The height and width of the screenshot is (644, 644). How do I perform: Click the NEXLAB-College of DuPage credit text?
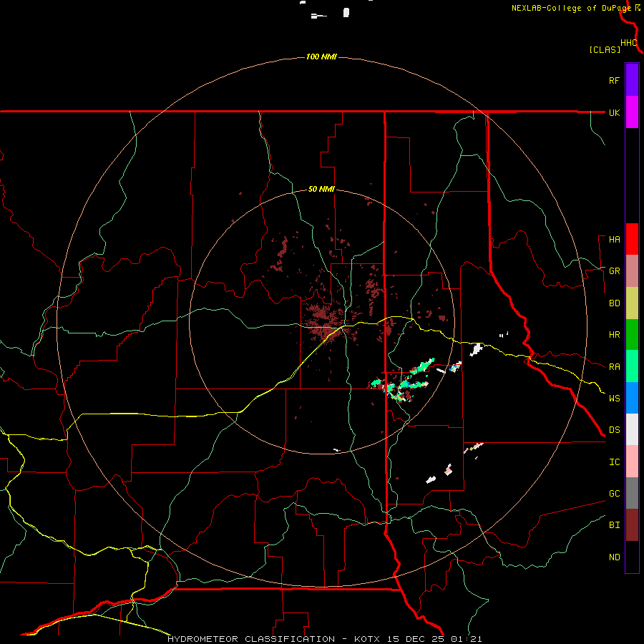coord(572,8)
